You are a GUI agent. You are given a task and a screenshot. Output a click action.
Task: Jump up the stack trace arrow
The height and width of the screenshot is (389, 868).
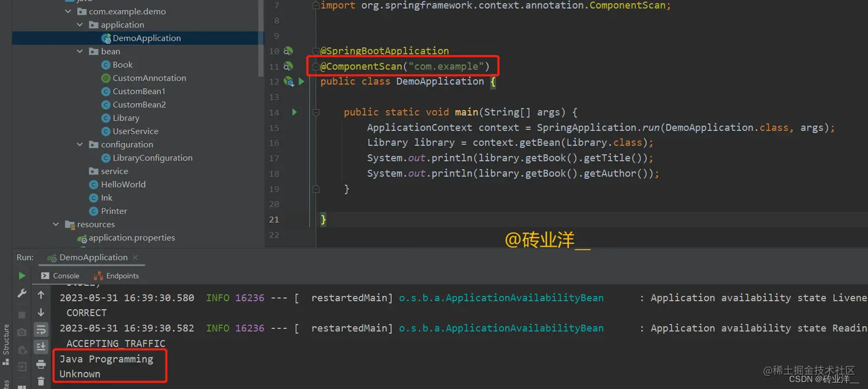[x=41, y=295]
